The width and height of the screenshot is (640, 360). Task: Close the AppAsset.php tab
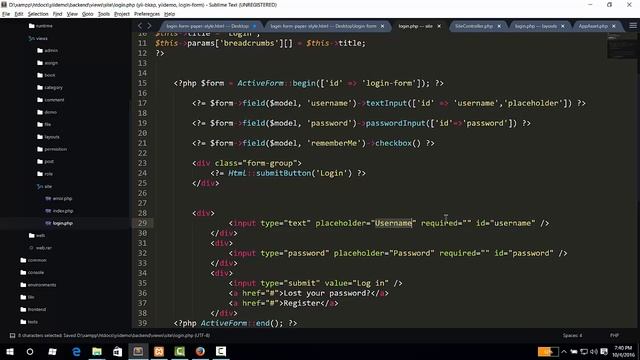613,26
